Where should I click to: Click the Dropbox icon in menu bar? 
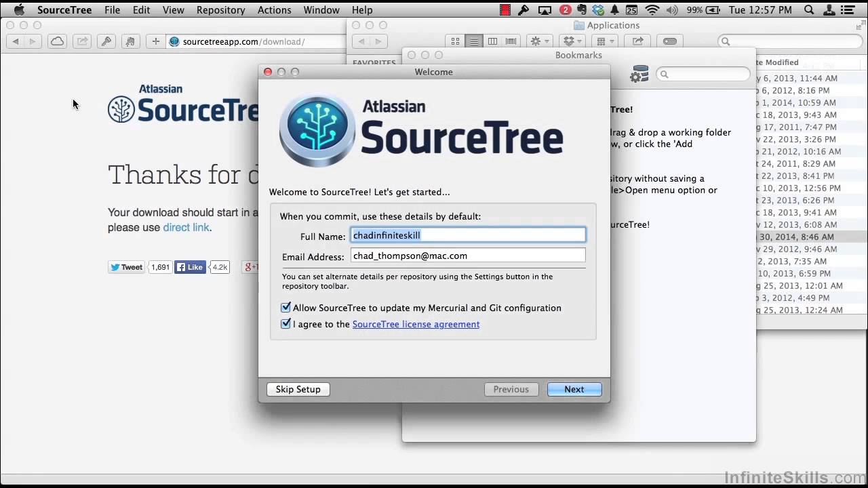pos(598,10)
